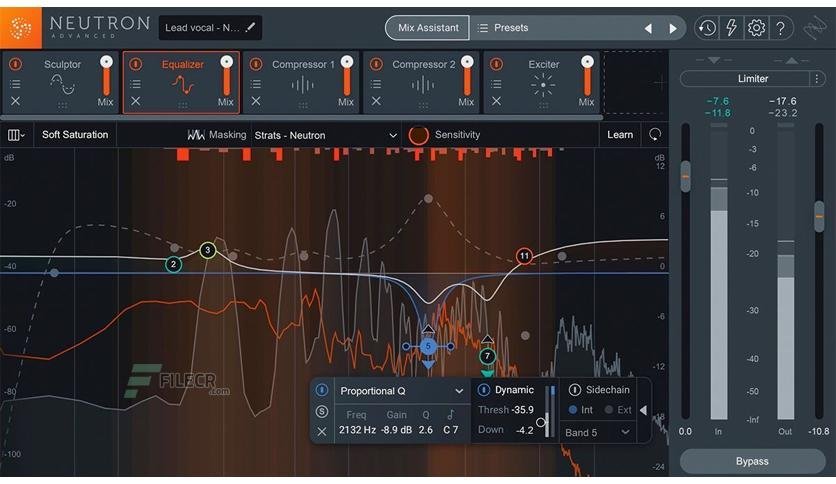Click the output gain slider handle
The height and width of the screenshot is (484, 836).
819,216
